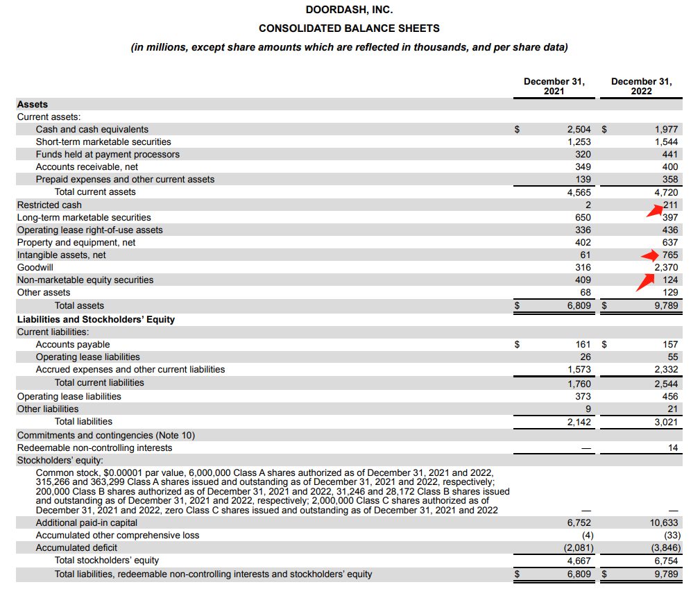Select the cash value 1,977
The width and height of the screenshot is (700, 589).
tap(667, 130)
